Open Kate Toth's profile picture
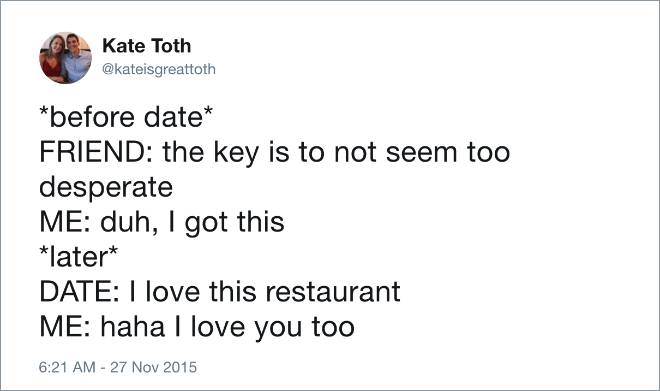 [x=65, y=58]
